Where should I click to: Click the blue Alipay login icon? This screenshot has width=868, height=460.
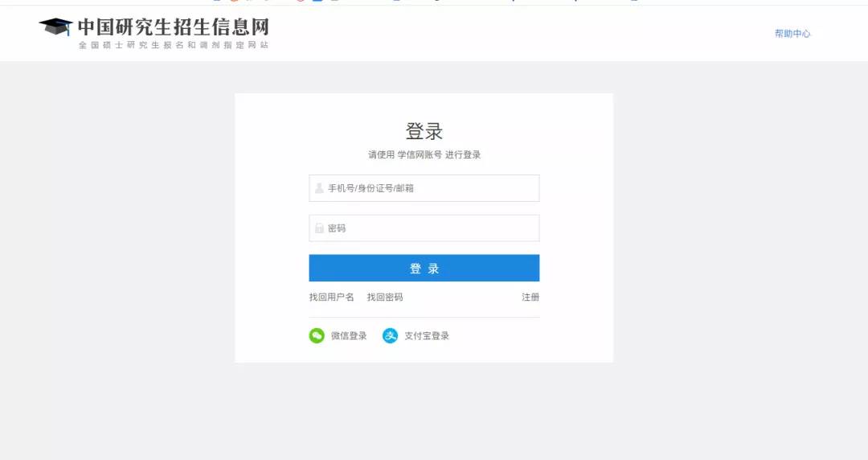(391, 335)
